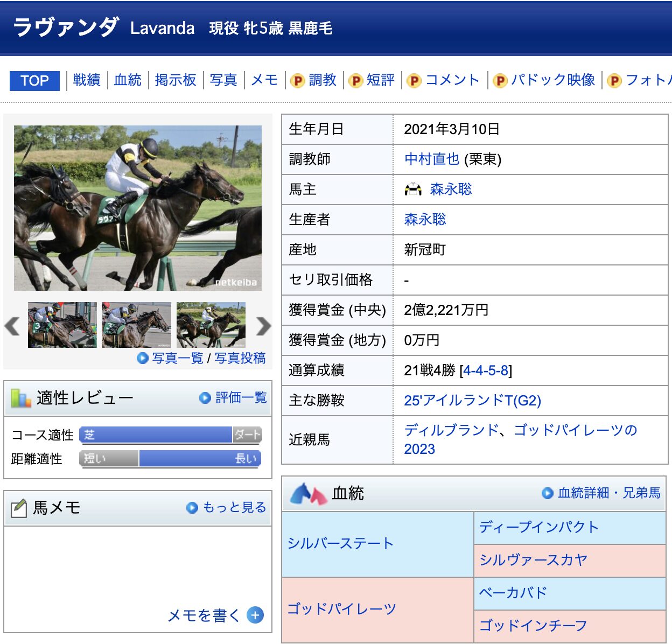672x644 pixels.
Task: Open ゴッドインチーフ pedigree link
Action: 533,625
